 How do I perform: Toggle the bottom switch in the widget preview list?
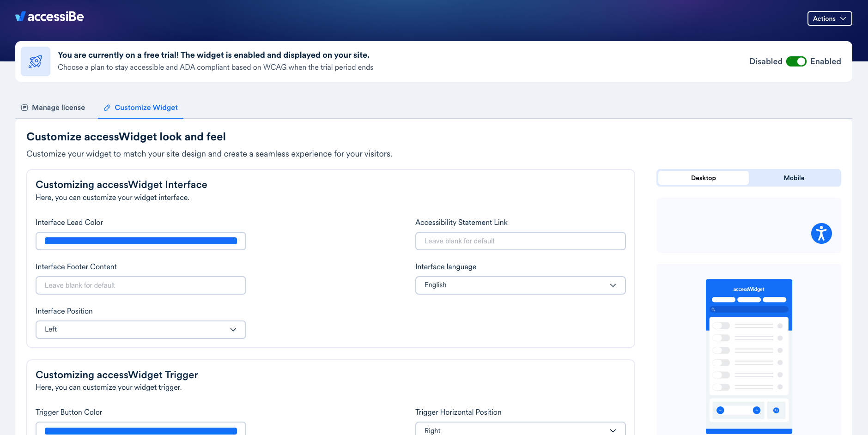pyautogui.click(x=721, y=387)
